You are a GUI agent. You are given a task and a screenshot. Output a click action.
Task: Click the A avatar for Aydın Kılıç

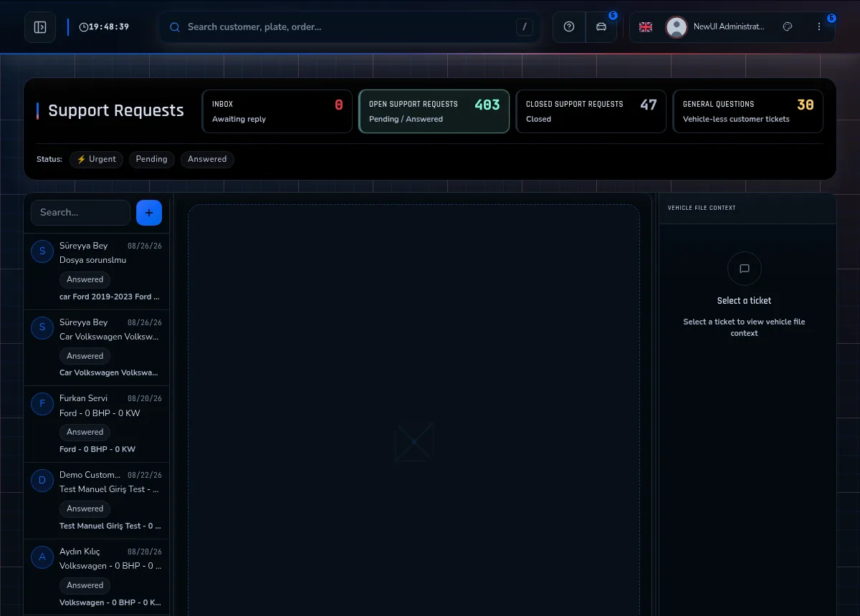[x=42, y=557]
